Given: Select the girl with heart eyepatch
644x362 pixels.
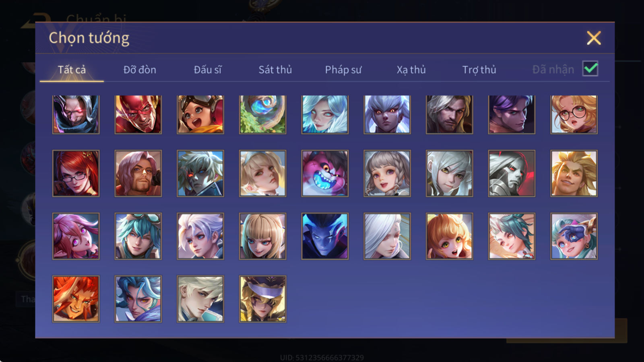Looking at the screenshot, I should 574,236.
